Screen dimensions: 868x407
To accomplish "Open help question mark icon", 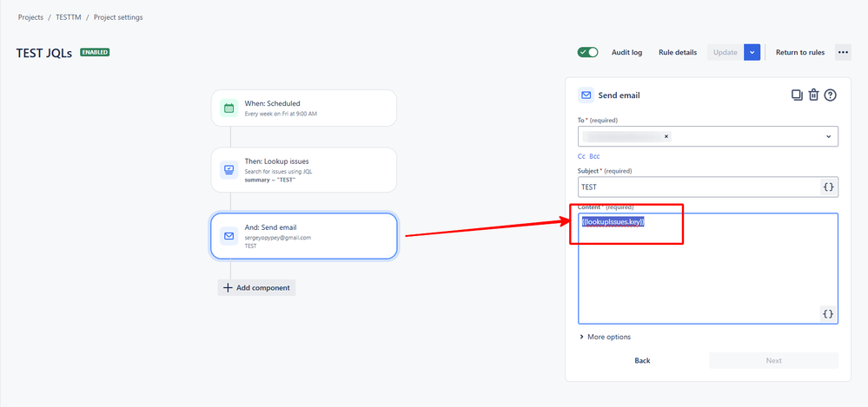I will tap(830, 95).
